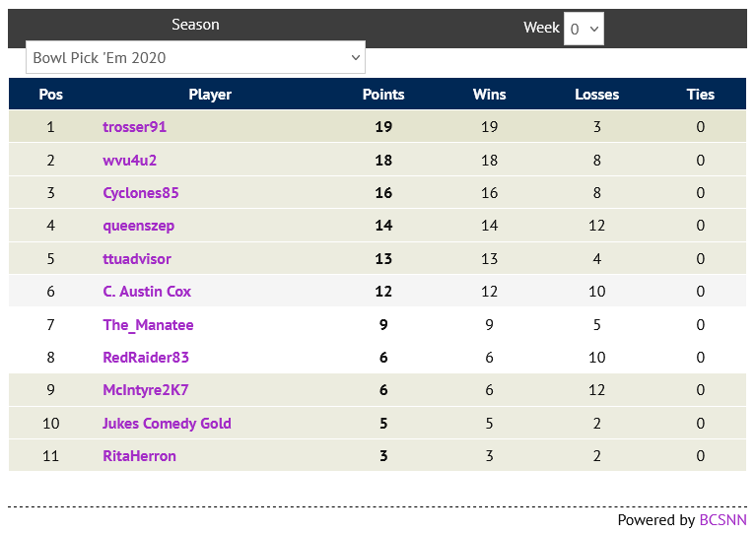Click the RedRaider83 link
Viewport: 756px width, 535px height.
146,358
